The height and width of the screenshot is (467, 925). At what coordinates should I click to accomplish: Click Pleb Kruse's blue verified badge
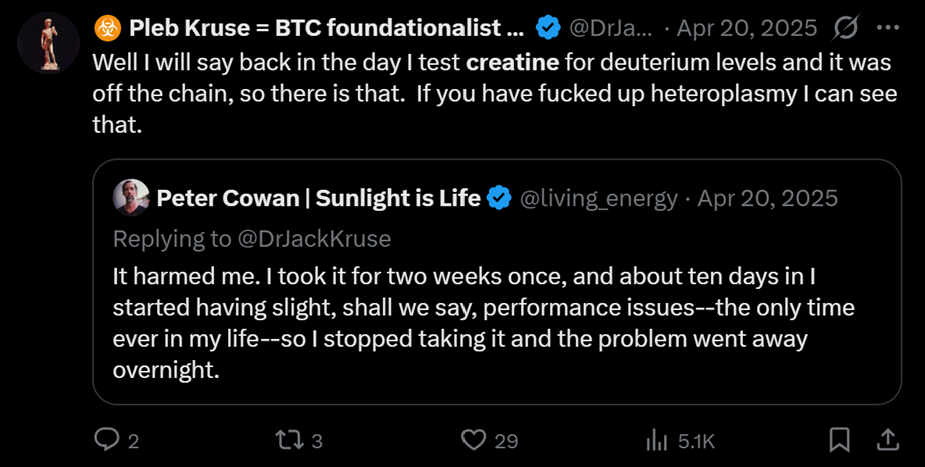547,27
